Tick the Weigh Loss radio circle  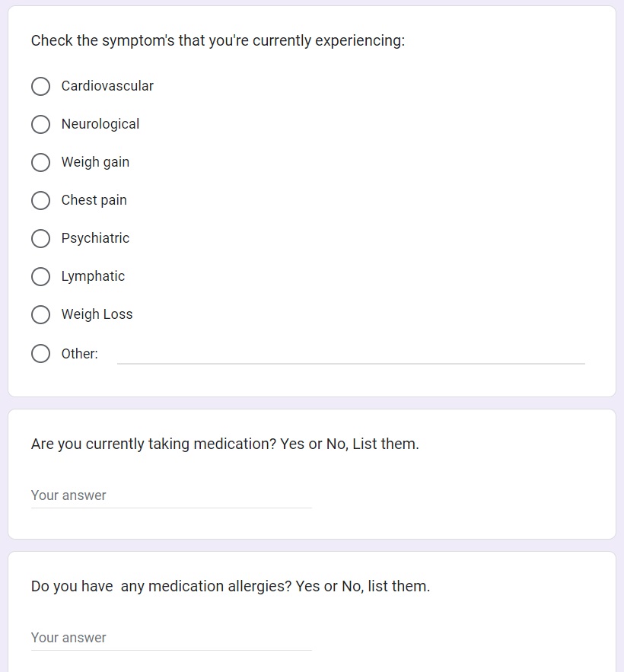41,315
